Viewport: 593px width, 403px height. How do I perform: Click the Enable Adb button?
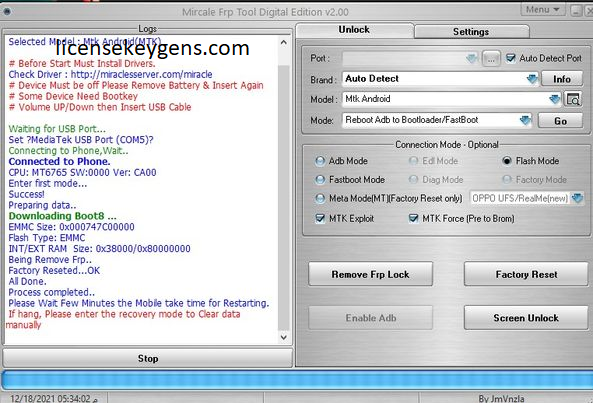[370, 318]
